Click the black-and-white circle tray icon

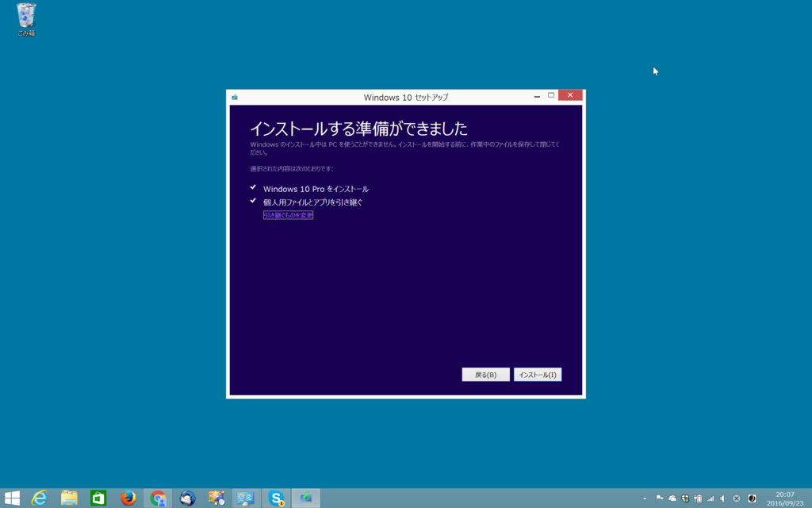(752, 498)
